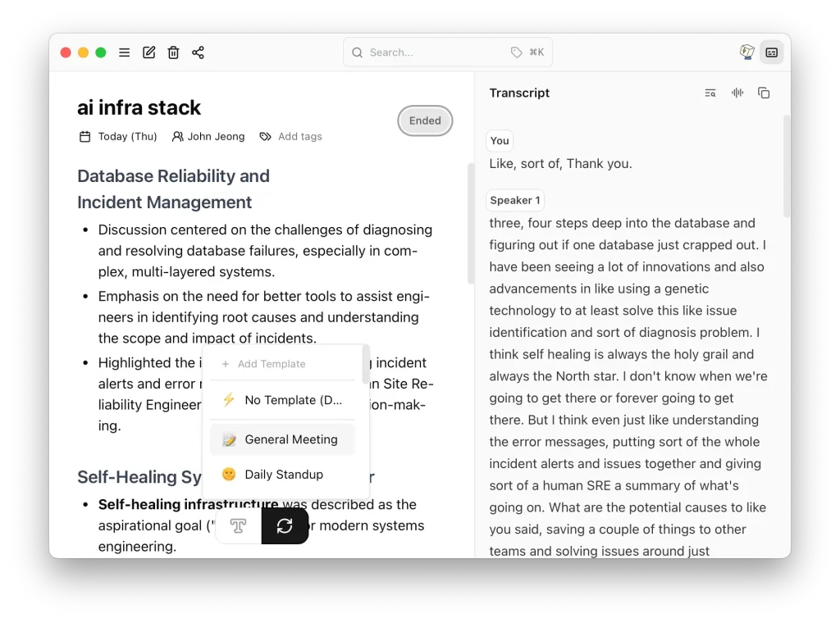Click the text formatting icon in the floating toolbar
The width and height of the screenshot is (840, 623).
237,525
